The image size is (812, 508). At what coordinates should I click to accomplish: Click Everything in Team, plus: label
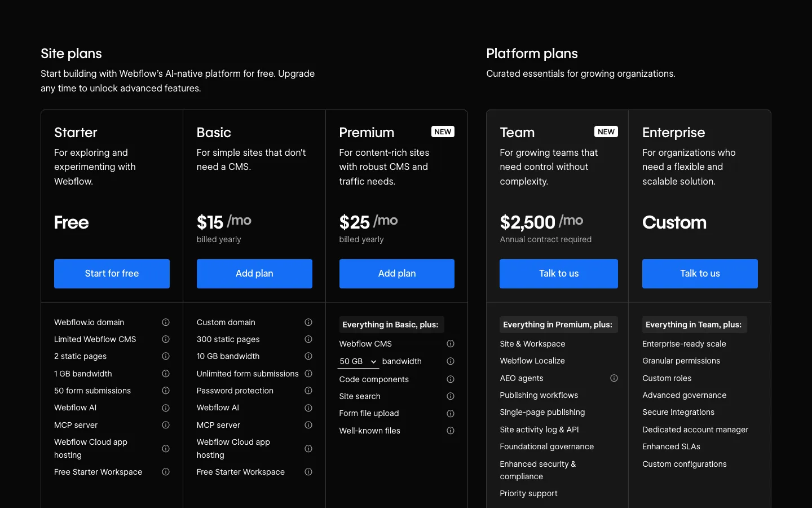click(694, 325)
